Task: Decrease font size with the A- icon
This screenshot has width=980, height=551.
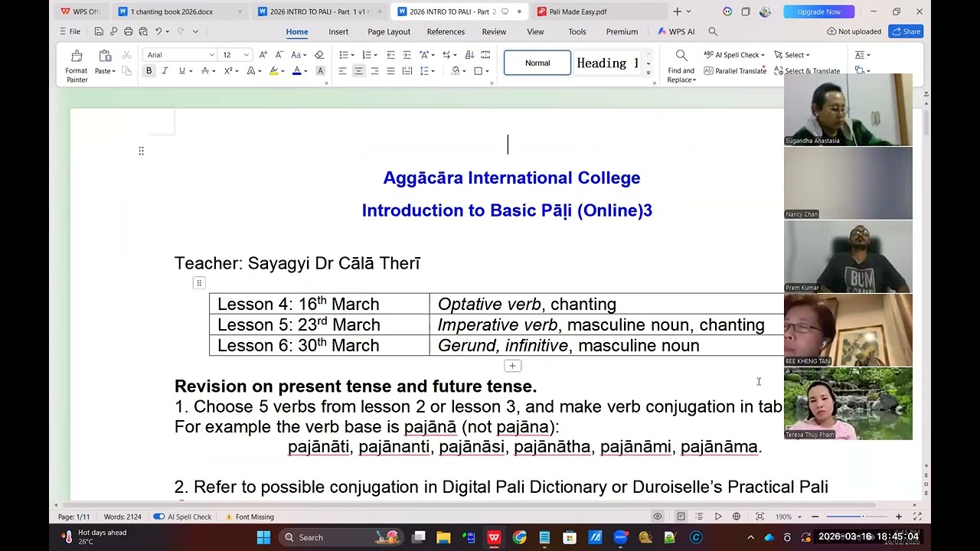Action: (x=279, y=55)
